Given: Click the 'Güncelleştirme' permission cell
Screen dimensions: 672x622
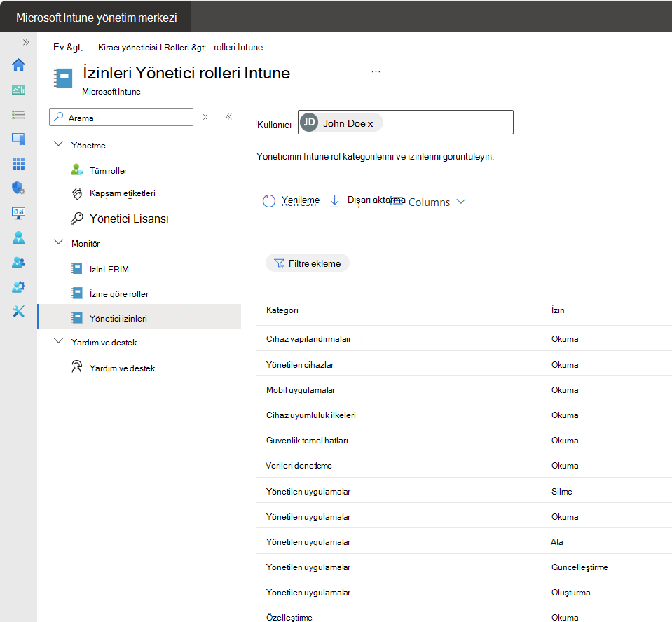Looking at the screenshot, I should click(x=580, y=567).
